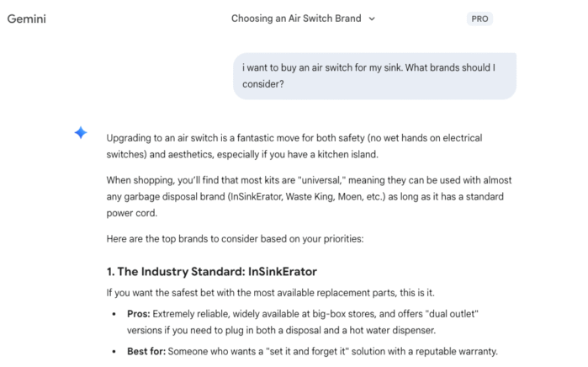Viewport: 588px width, 367px height.
Task: Click the bold "Pros:" label
Action: [138, 313]
